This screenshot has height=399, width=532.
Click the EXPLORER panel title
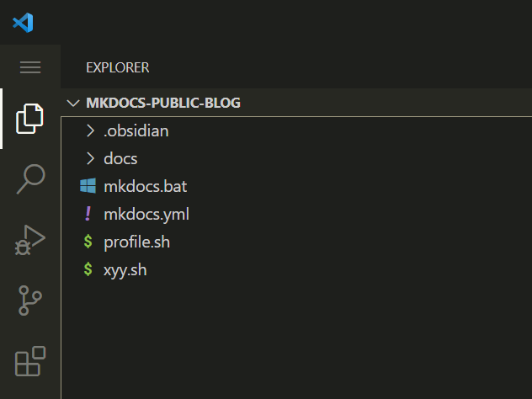[x=117, y=67]
